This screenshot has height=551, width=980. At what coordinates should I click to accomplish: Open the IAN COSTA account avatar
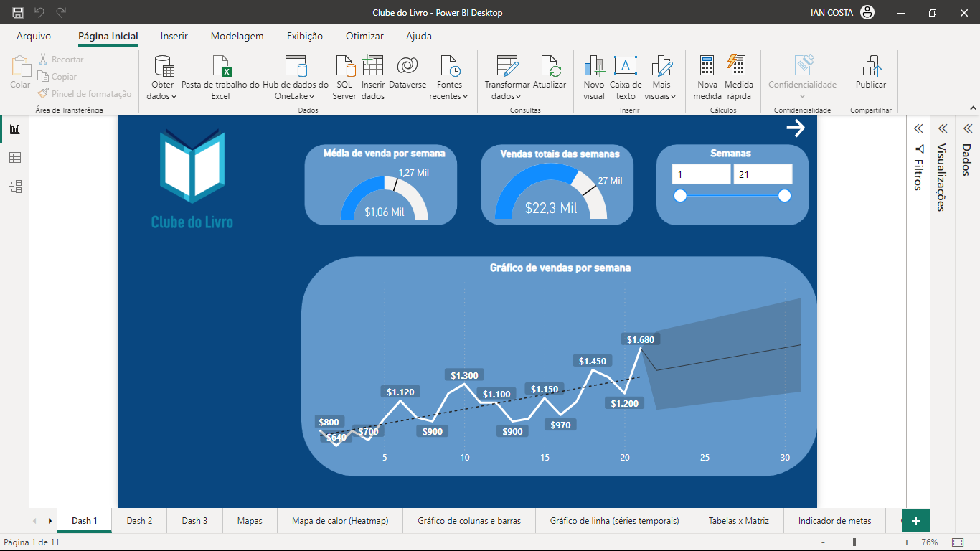867,12
